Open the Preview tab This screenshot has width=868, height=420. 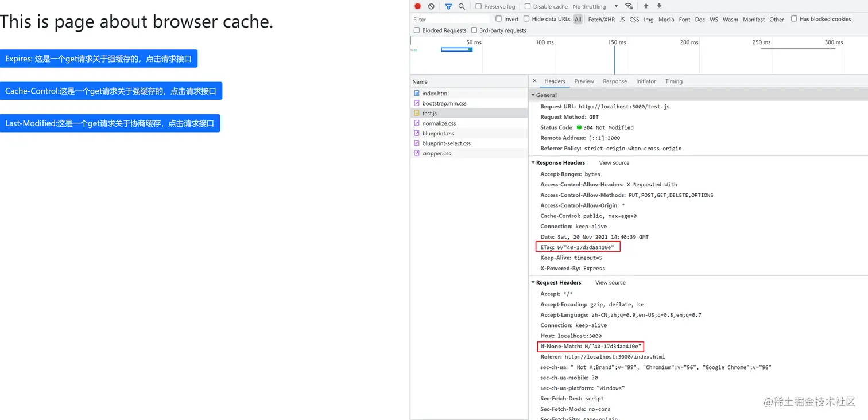(584, 81)
